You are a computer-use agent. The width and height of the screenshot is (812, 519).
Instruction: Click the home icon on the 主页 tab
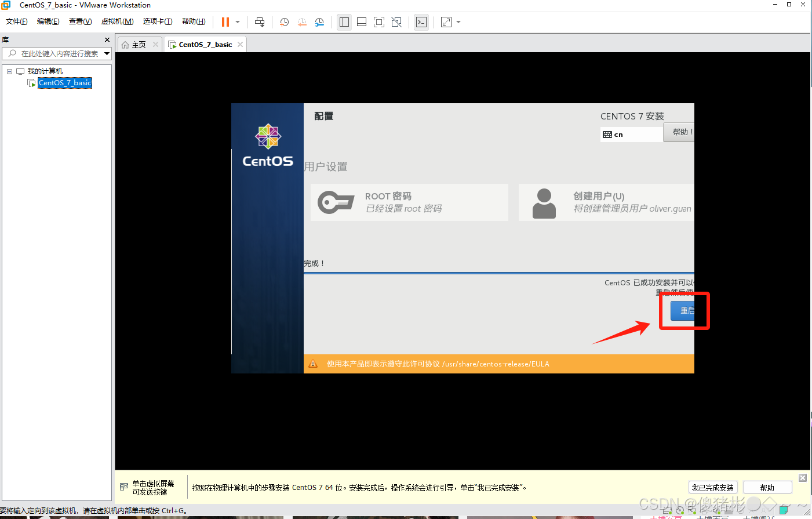(x=125, y=45)
